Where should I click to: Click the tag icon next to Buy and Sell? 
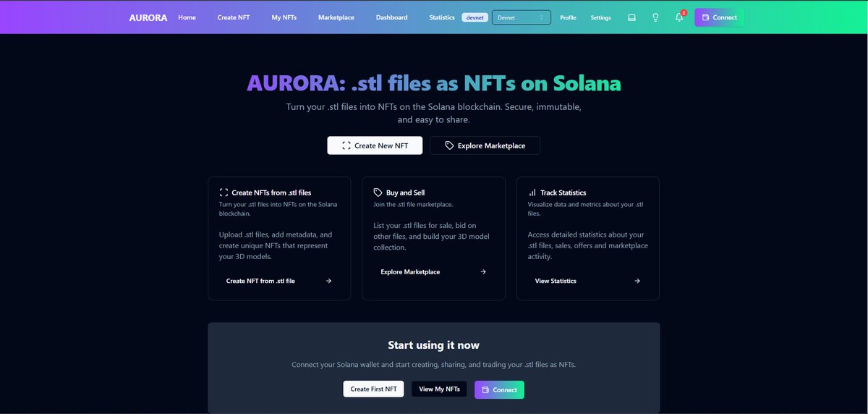tap(378, 193)
